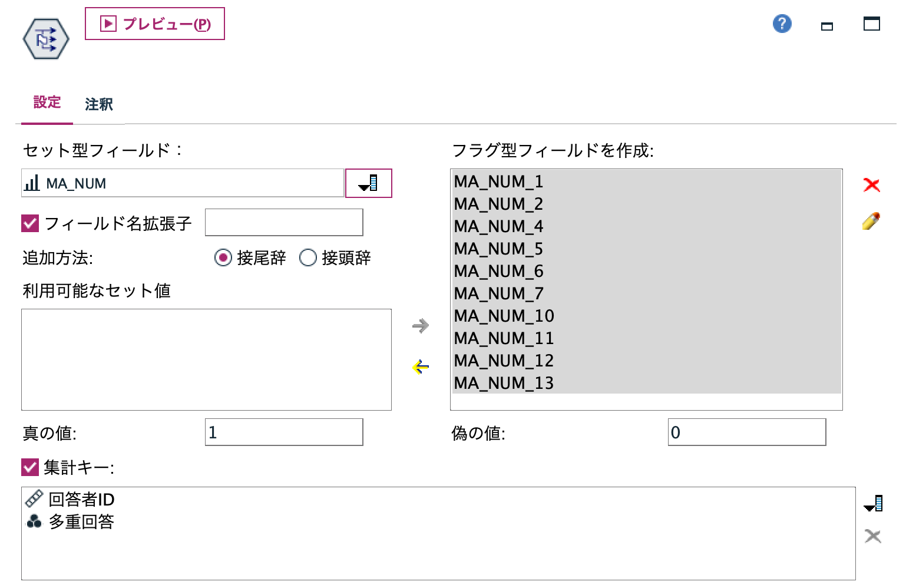The height and width of the screenshot is (588, 906).
Task: Click the yellow left arrow to remove values
Action: (421, 366)
